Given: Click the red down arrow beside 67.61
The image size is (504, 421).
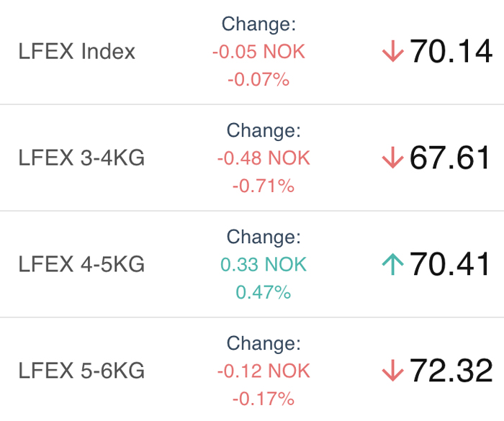Looking at the screenshot, I should tap(393, 158).
